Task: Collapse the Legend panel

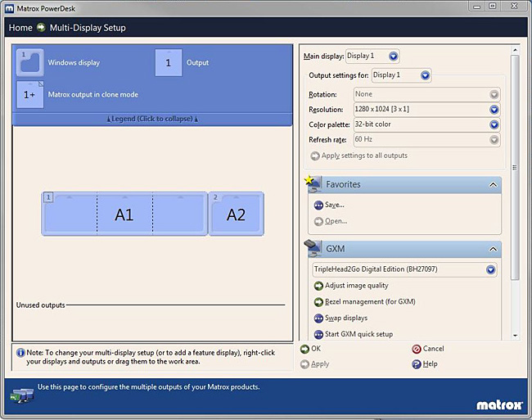Action: pos(152,119)
